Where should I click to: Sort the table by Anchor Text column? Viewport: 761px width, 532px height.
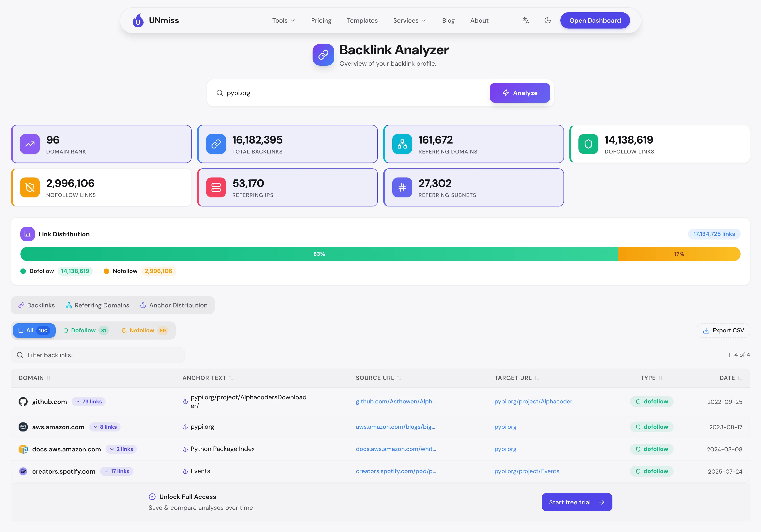click(208, 378)
